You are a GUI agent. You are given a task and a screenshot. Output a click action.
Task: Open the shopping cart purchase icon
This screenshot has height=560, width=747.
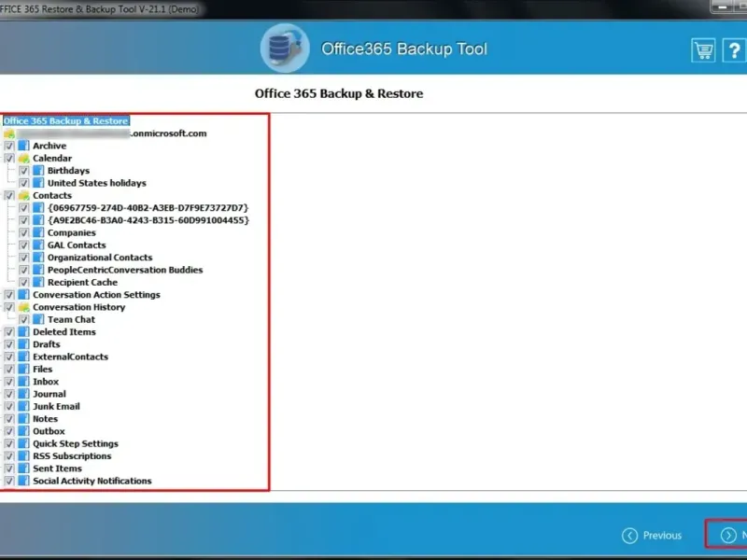click(703, 50)
